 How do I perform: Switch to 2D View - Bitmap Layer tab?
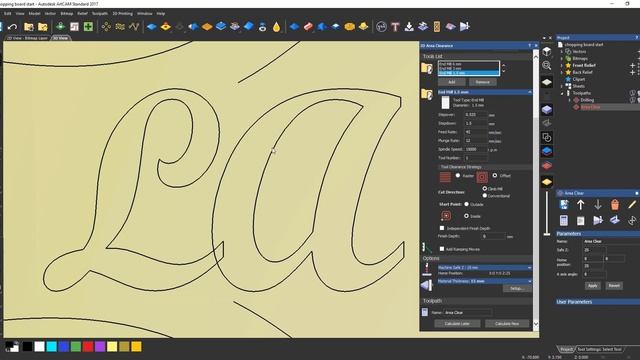point(27,38)
